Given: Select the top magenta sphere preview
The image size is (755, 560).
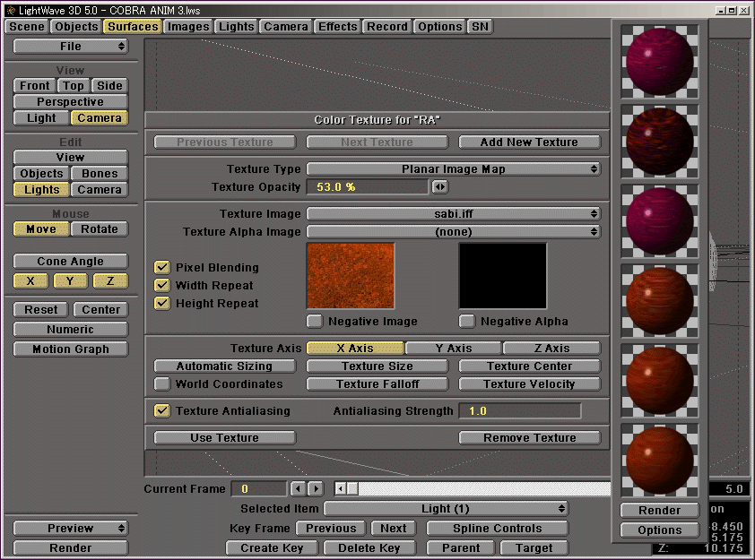Looking at the screenshot, I should 660,61.
